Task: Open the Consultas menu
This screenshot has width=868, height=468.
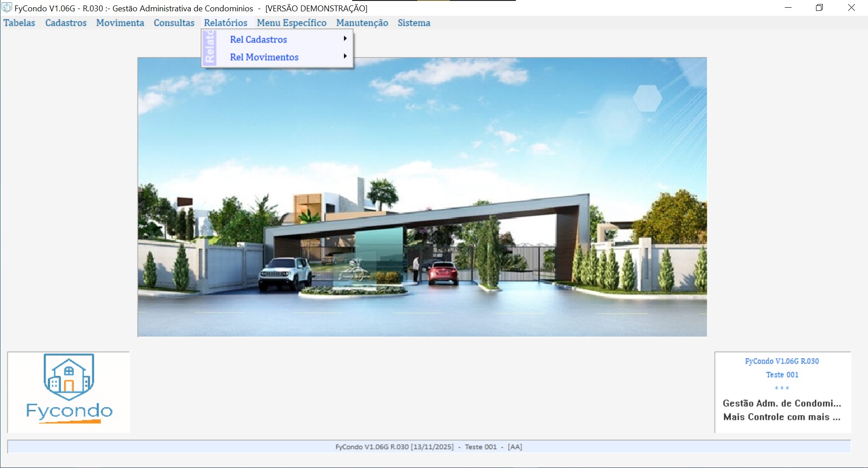Action: coord(174,23)
